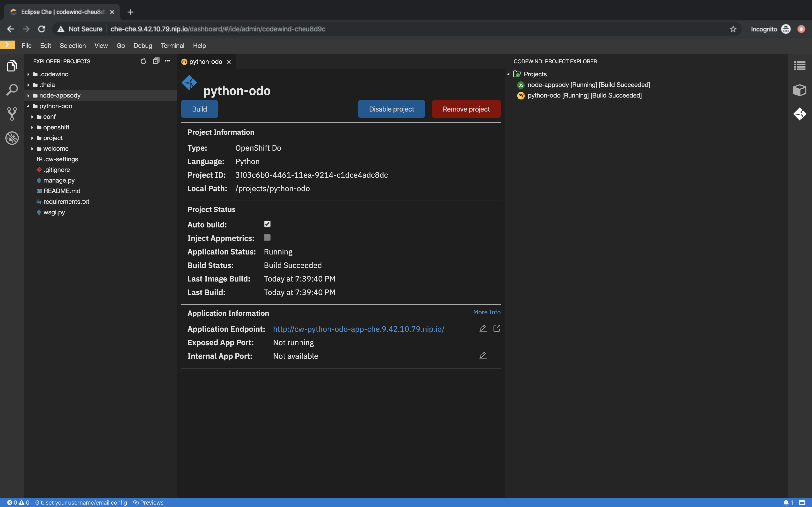Switch to the python-odo editor tab
The width and height of the screenshot is (812, 507).
point(205,62)
